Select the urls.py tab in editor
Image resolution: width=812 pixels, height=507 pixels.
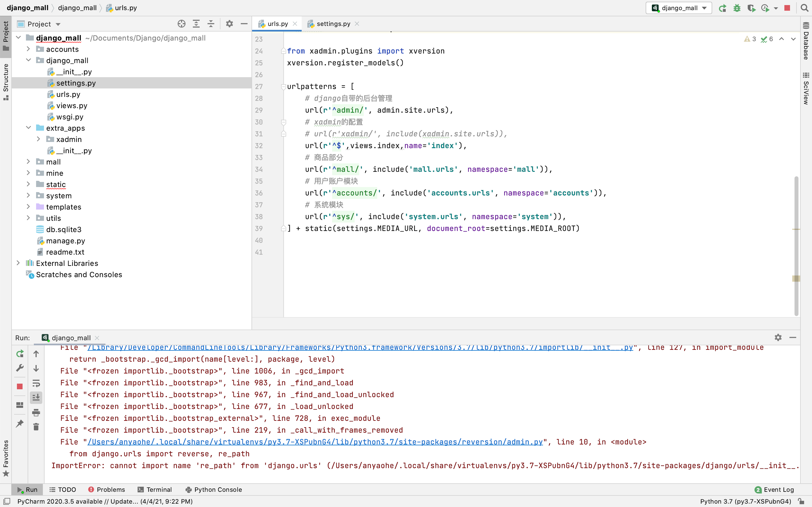coord(278,23)
